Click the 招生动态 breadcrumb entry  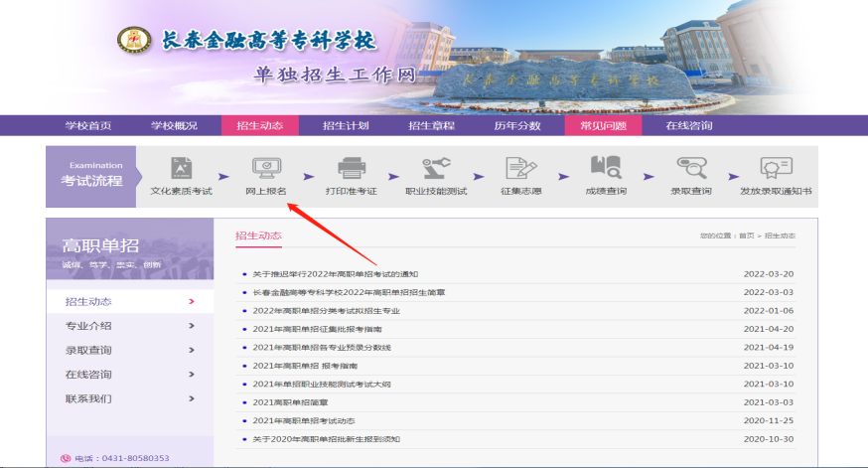point(780,235)
